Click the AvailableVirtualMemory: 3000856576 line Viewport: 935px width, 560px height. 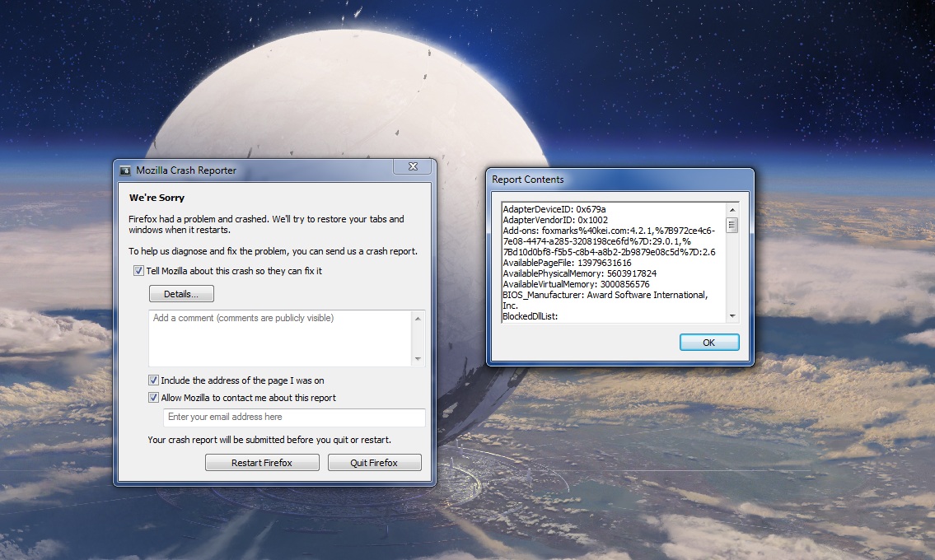(576, 284)
